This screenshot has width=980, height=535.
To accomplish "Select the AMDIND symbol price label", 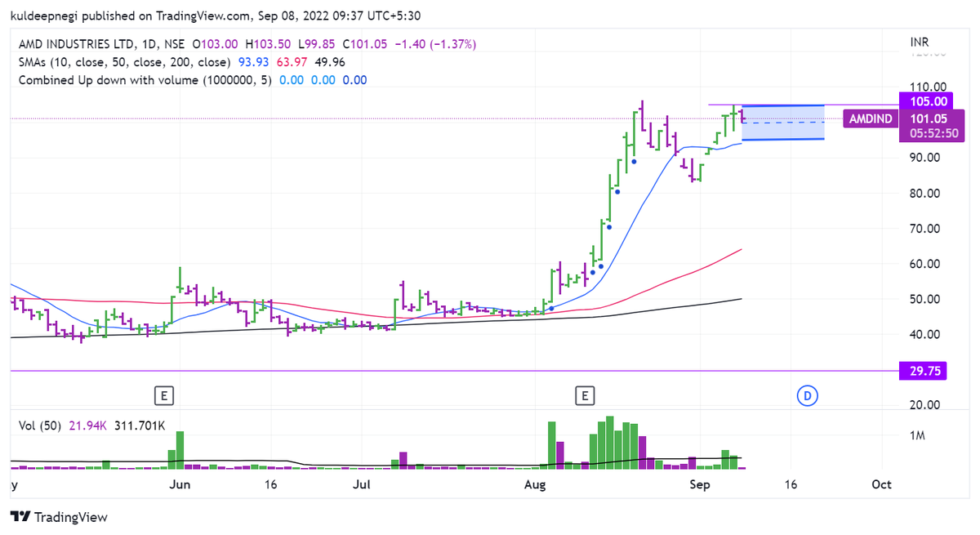I will (x=870, y=119).
